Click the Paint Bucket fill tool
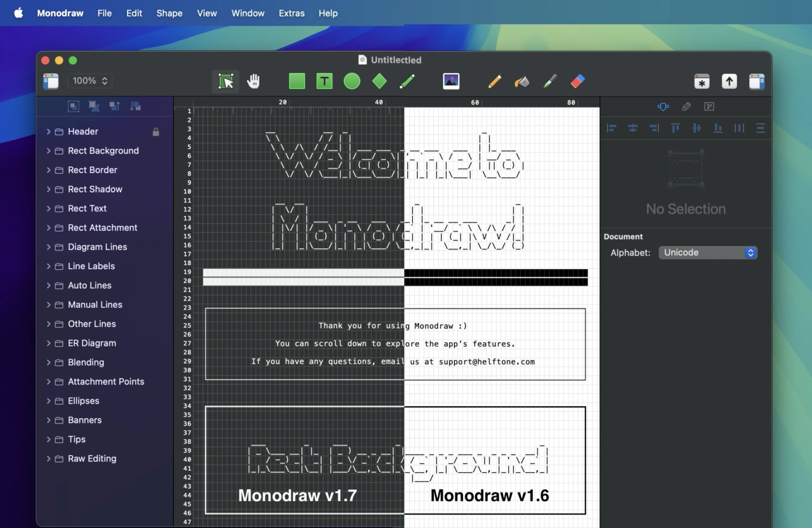The height and width of the screenshot is (528, 812). click(x=521, y=81)
